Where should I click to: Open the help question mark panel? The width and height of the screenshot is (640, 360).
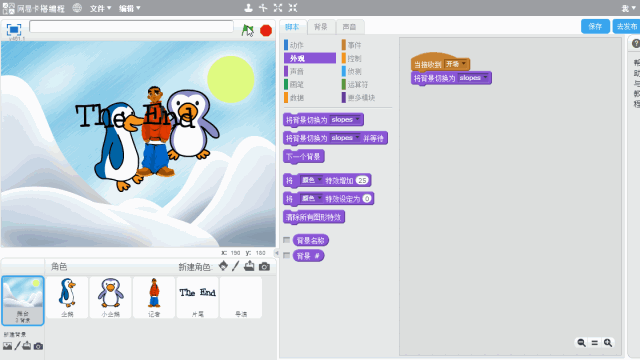[x=636, y=43]
